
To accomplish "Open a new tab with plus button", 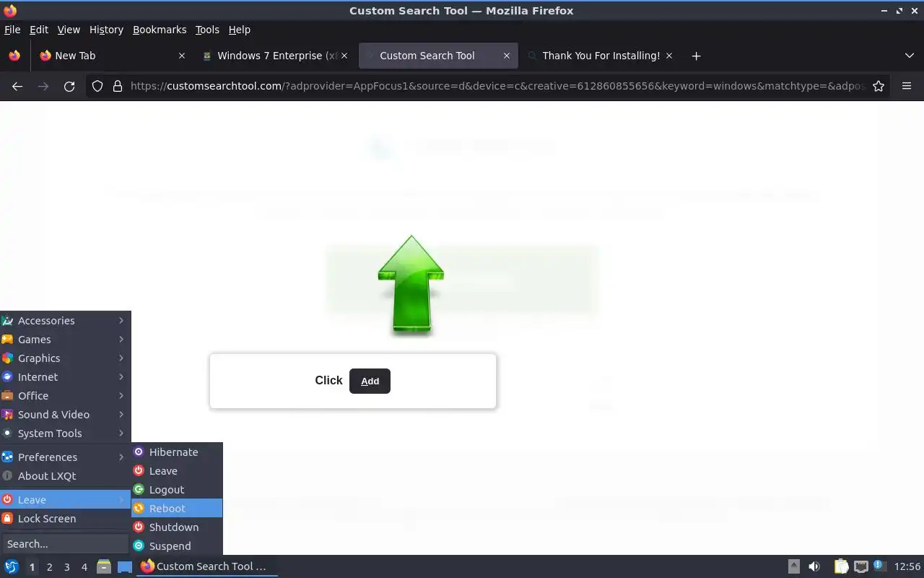I will (696, 56).
